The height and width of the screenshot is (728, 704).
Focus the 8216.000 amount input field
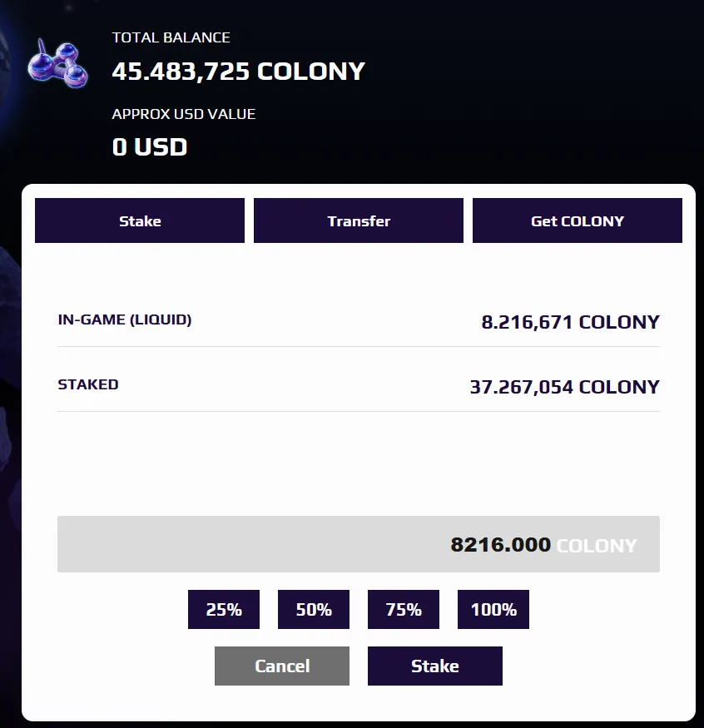pos(359,544)
